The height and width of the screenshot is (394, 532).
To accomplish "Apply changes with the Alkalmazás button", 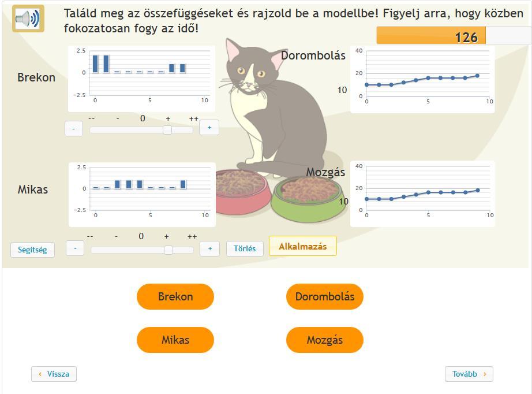I will point(303,246).
